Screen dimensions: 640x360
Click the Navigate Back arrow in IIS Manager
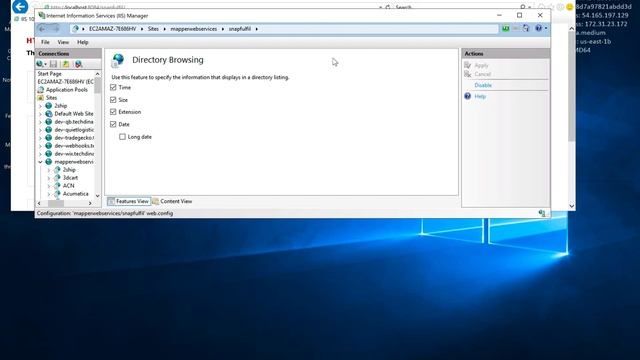point(42,29)
